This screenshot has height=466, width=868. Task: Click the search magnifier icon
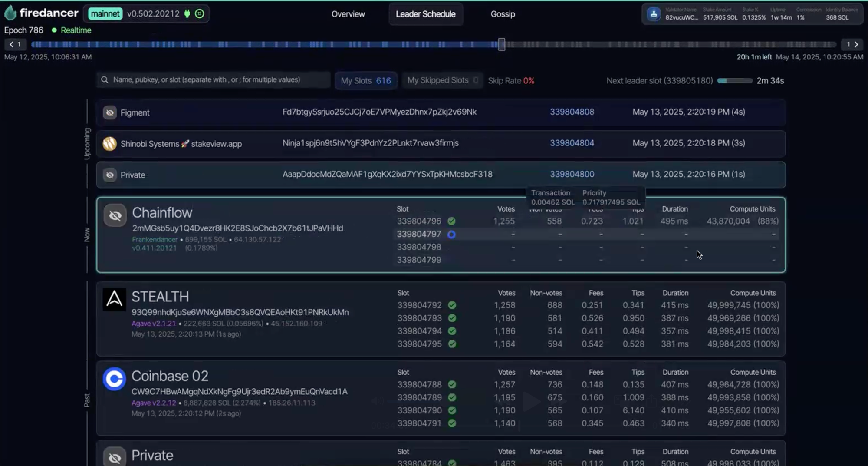coord(105,80)
